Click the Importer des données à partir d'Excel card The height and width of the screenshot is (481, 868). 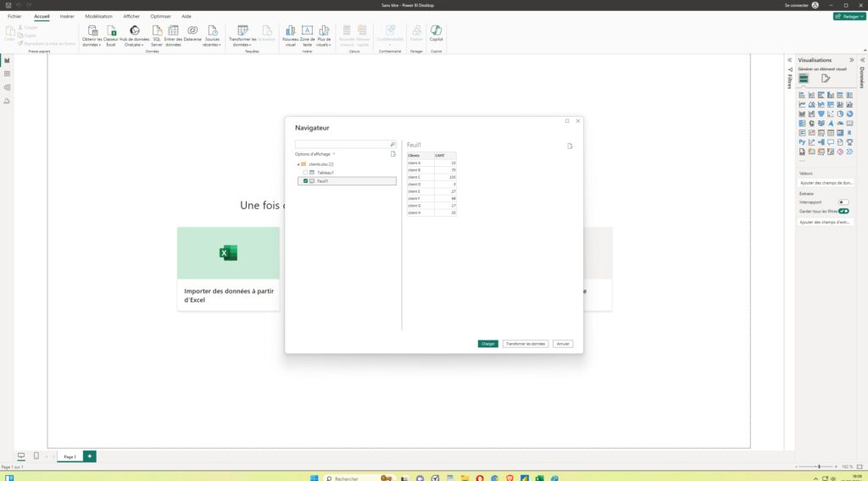coord(229,268)
